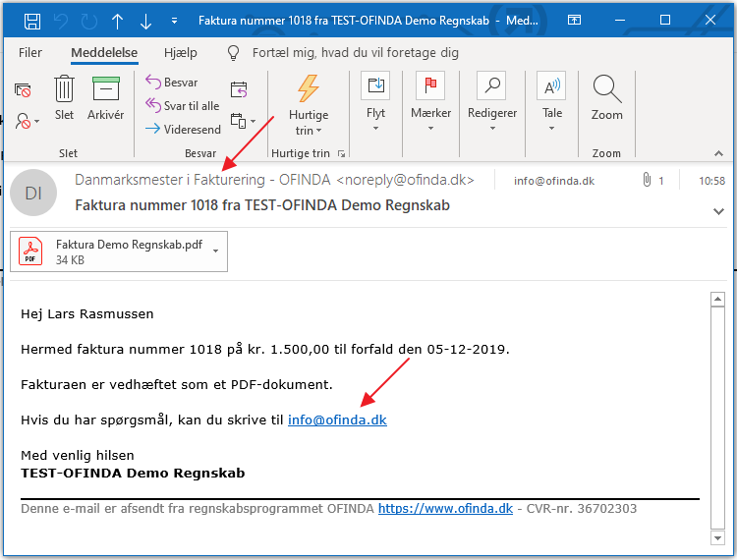Click the lightbulb Tell me icon
737x560 pixels.
coord(234,53)
